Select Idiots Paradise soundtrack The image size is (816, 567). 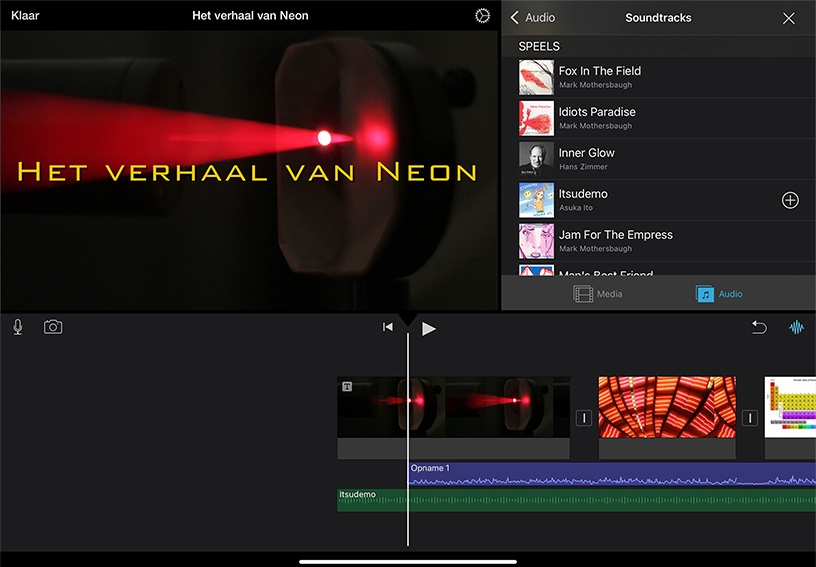[x=658, y=118]
